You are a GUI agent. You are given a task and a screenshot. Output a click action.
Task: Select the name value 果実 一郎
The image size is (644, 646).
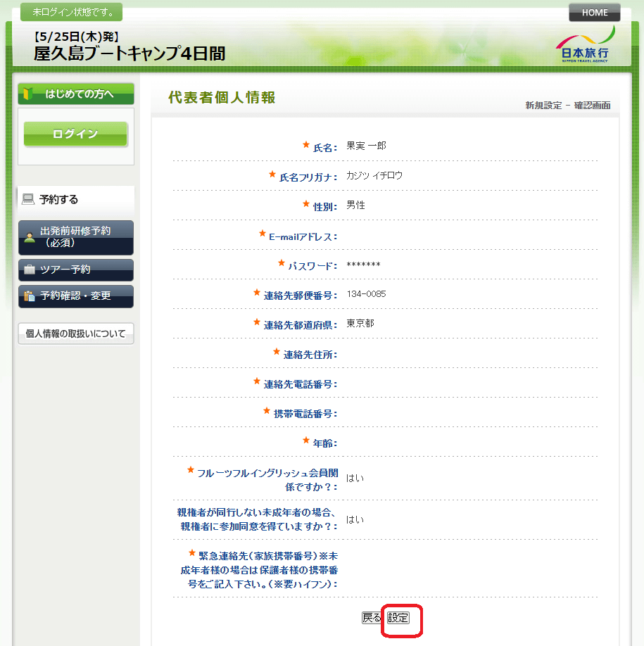[x=366, y=146]
